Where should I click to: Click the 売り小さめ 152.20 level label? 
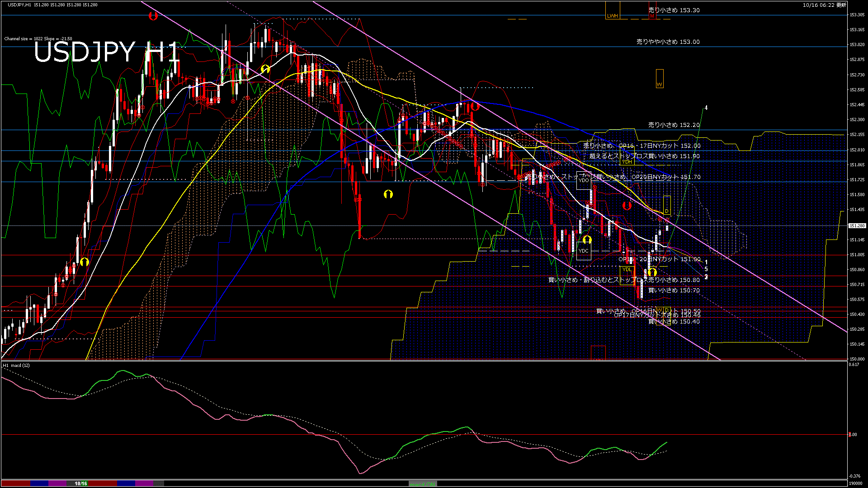coord(674,125)
